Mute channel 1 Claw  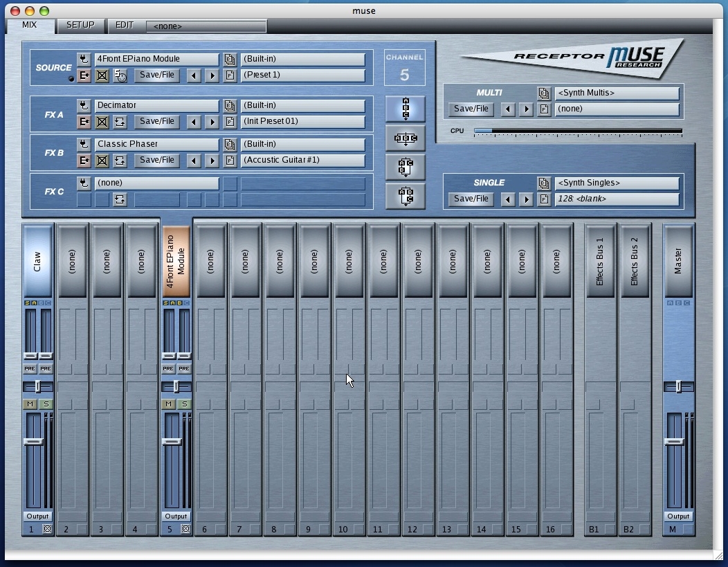[x=30, y=404]
